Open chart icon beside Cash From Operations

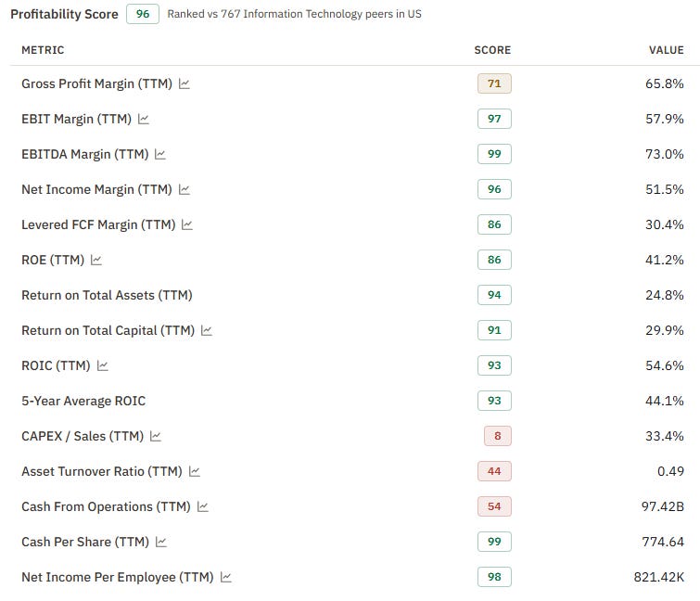click(x=203, y=506)
